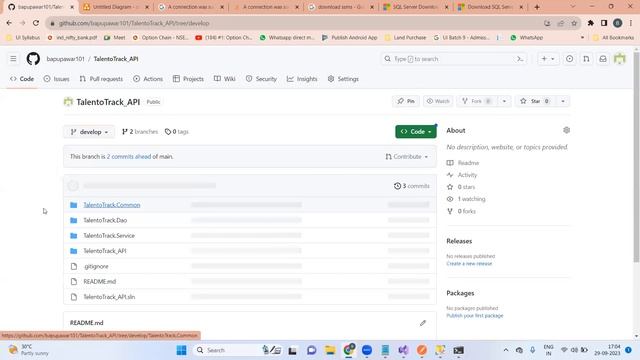
Task: Open the Actions tab
Action: pyautogui.click(x=148, y=79)
